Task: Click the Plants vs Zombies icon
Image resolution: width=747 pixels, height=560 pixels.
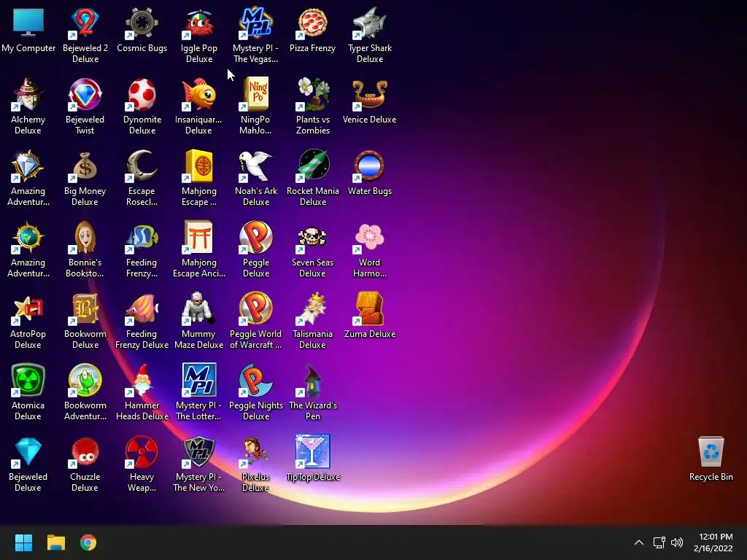Action: (312, 94)
